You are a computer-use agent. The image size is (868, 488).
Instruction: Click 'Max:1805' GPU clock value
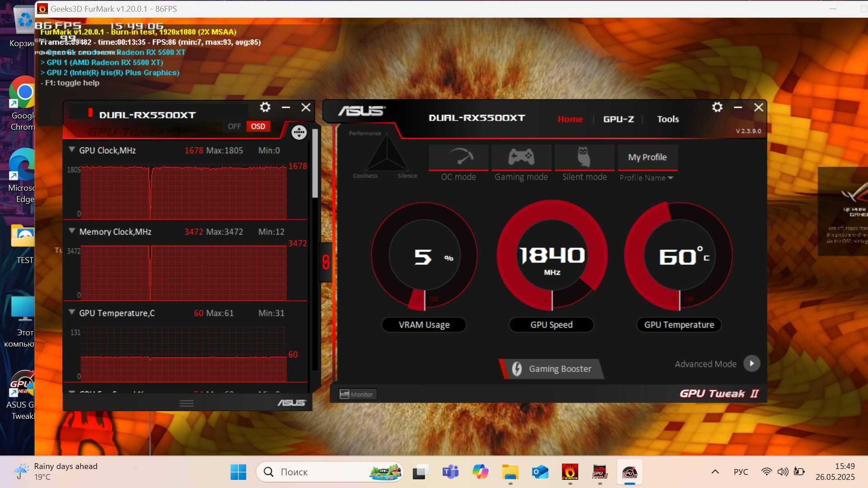[x=225, y=150]
